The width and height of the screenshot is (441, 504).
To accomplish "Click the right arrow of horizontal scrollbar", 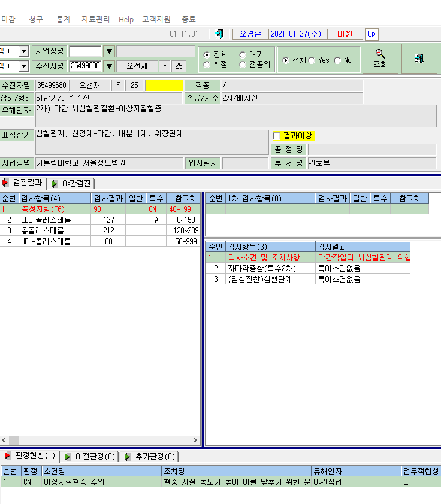I will point(195,440).
